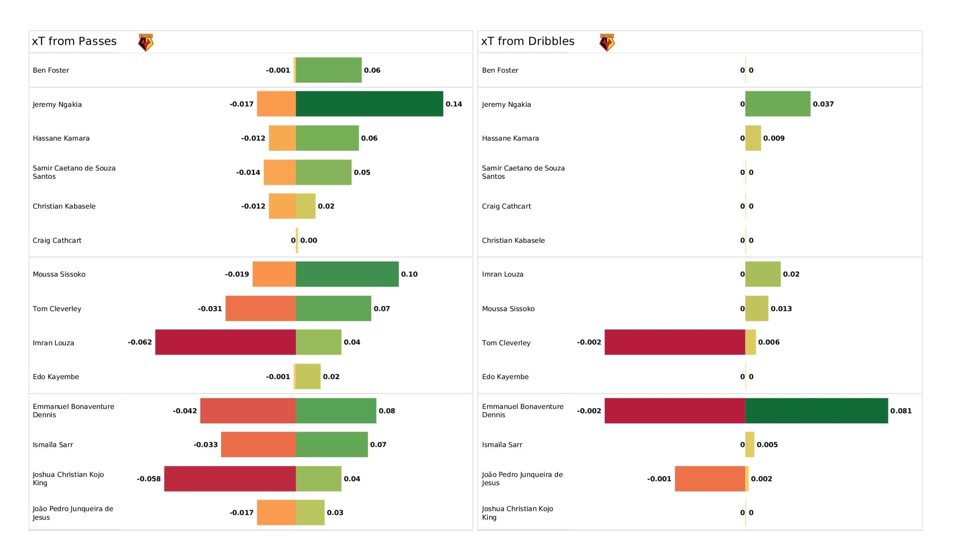Viewport: 954px width, 560px height.
Task: Click Ben Foster's green 0.06 passes bar
Action: (x=329, y=70)
